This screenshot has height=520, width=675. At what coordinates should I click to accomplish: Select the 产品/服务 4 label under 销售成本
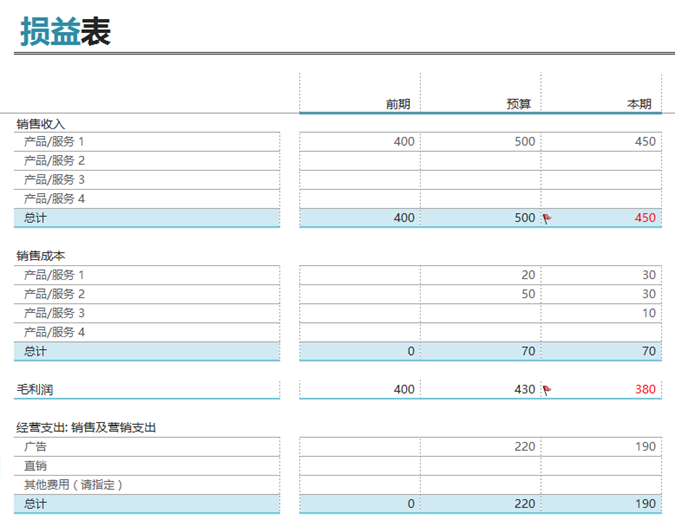(54, 332)
